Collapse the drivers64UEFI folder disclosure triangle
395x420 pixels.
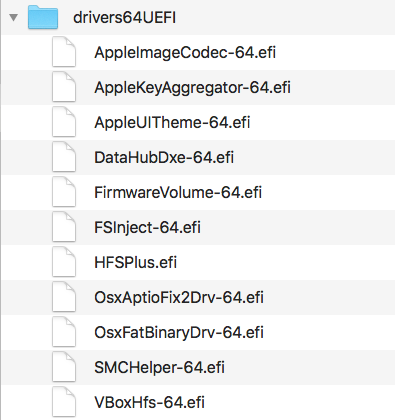(13, 17)
